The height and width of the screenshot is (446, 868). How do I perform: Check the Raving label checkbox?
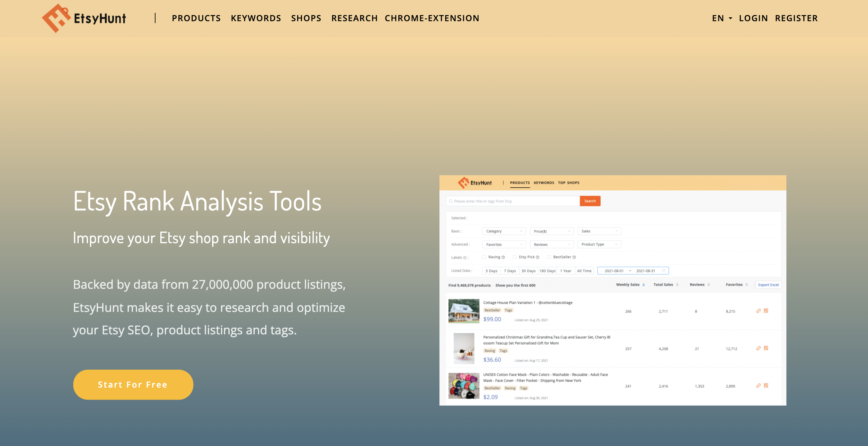click(x=484, y=257)
